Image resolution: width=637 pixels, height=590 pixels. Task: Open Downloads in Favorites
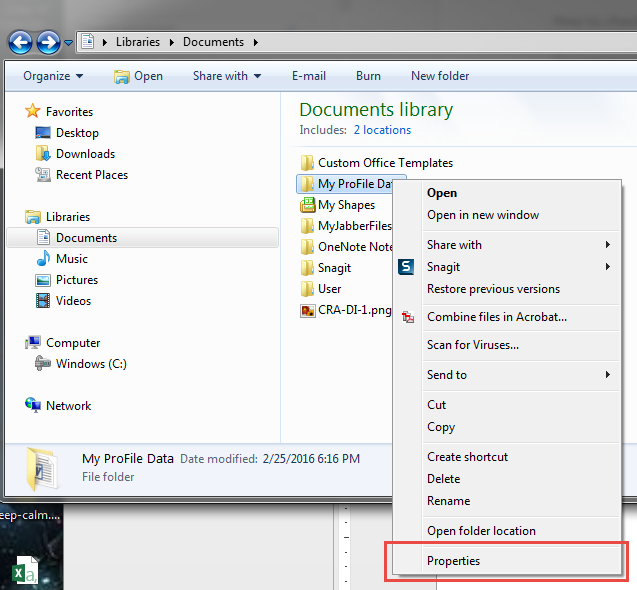tap(75, 154)
